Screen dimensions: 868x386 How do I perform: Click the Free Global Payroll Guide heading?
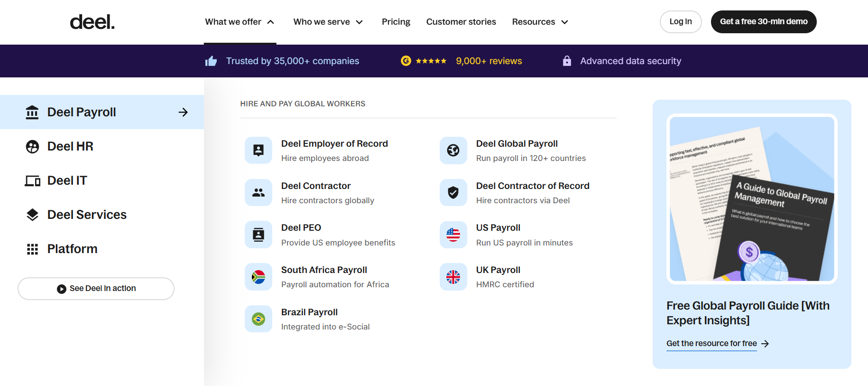[x=748, y=313]
